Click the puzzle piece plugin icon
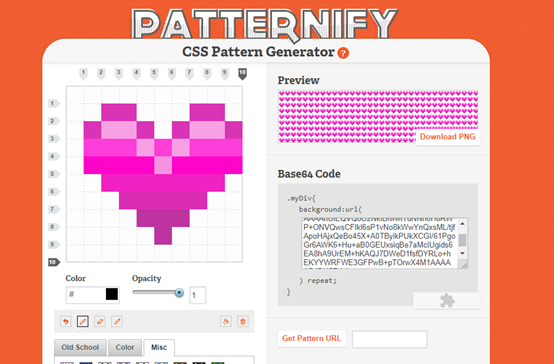This screenshot has height=364, width=554. click(447, 301)
